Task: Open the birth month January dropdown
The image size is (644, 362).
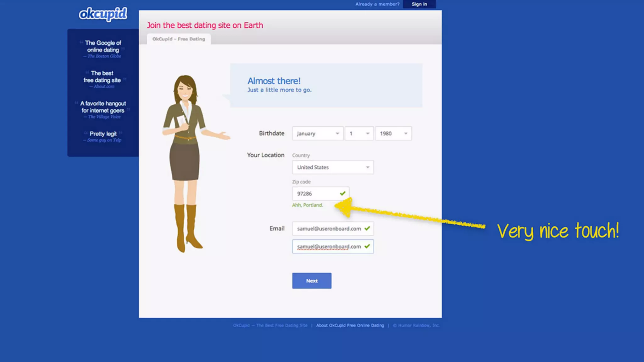Action: [317, 134]
